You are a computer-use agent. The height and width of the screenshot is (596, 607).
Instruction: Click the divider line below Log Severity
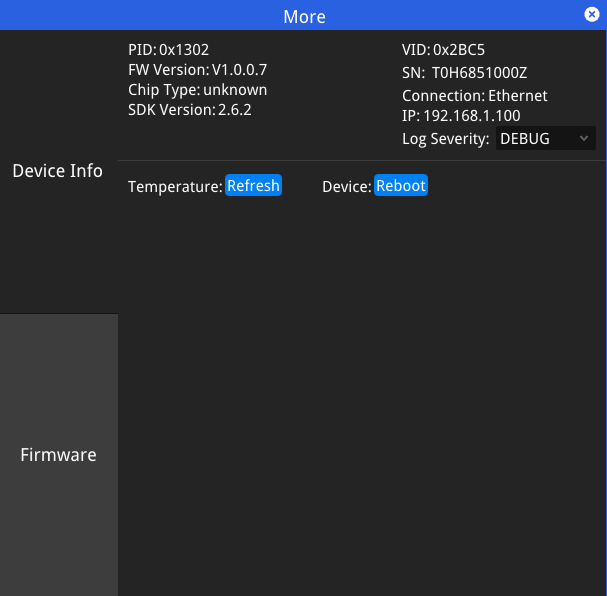pos(360,160)
